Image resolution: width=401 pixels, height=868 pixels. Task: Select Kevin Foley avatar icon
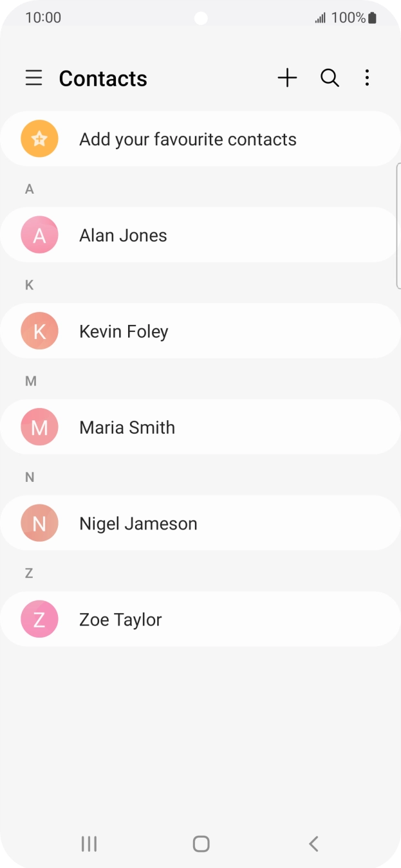point(39,331)
